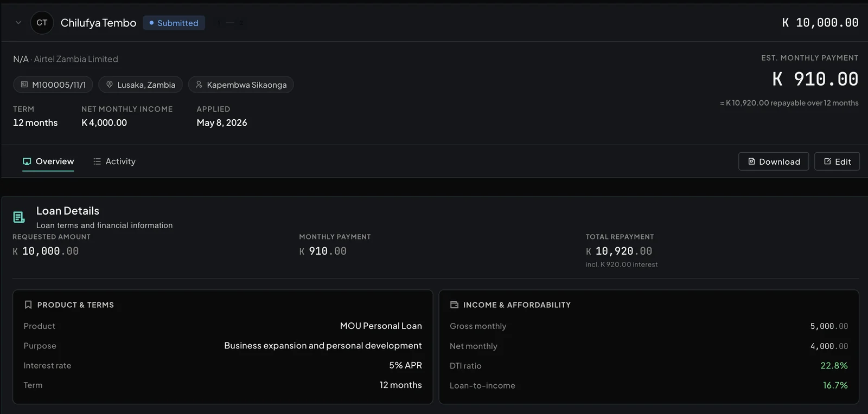Click the CT avatar circle

42,23
